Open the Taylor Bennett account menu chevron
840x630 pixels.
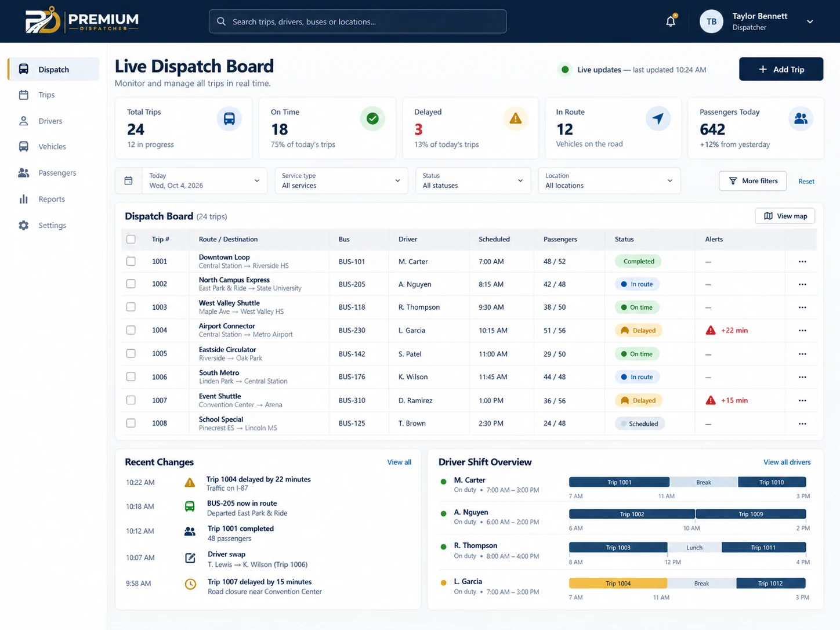810,22
